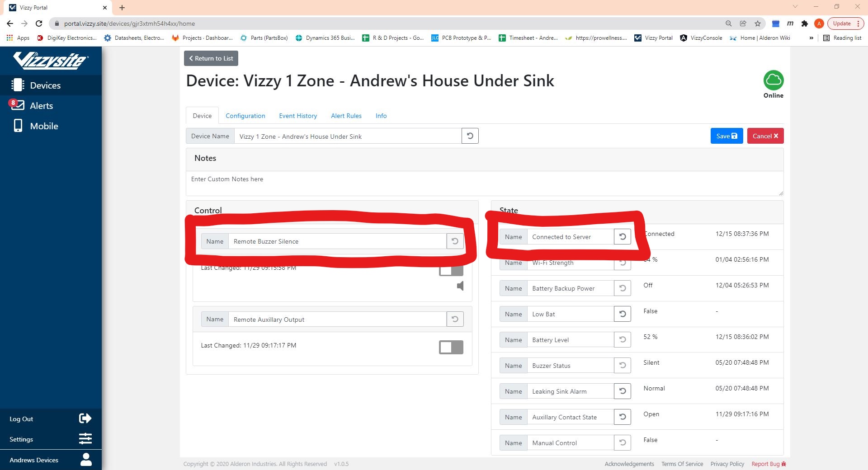Go back in browser history
Screen dimensions: 868x470
(x=10, y=23)
